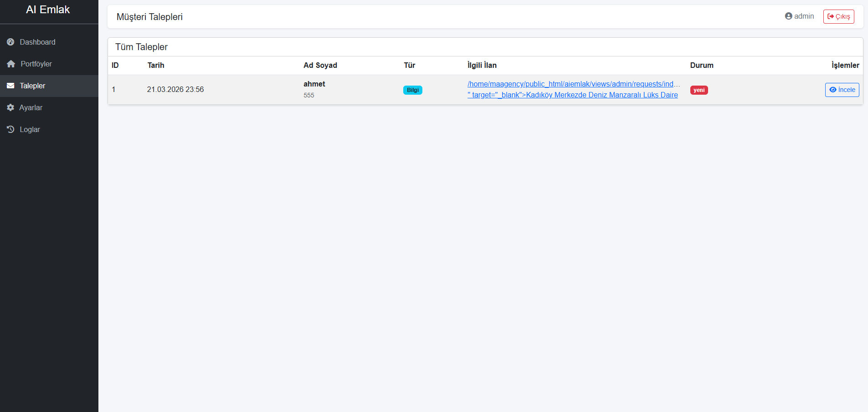
Task: Click the Tür column header
Action: (x=410, y=65)
